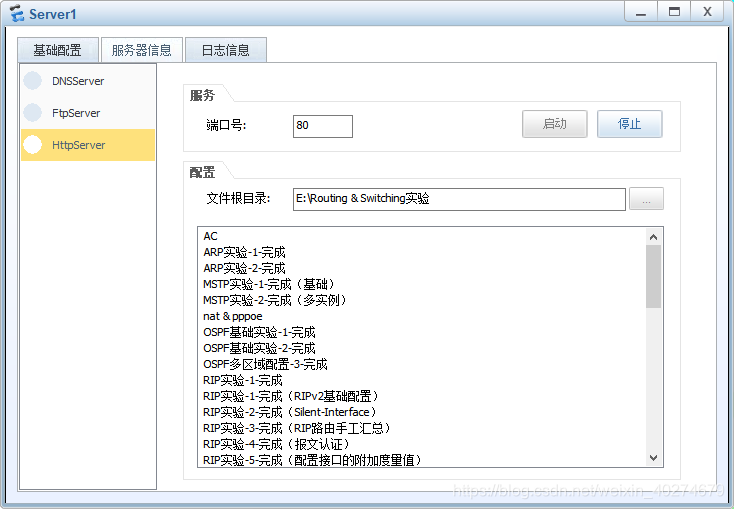The width and height of the screenshot is (734, 509).
Task: Click the 停止 button
Action: click(630, 124)
